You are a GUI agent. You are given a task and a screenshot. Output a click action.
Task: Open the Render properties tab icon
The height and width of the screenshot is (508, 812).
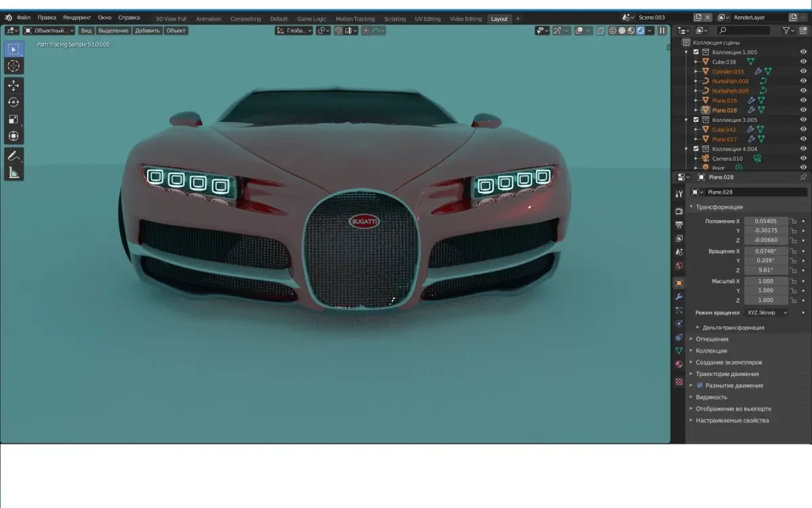tap(679, 211)
